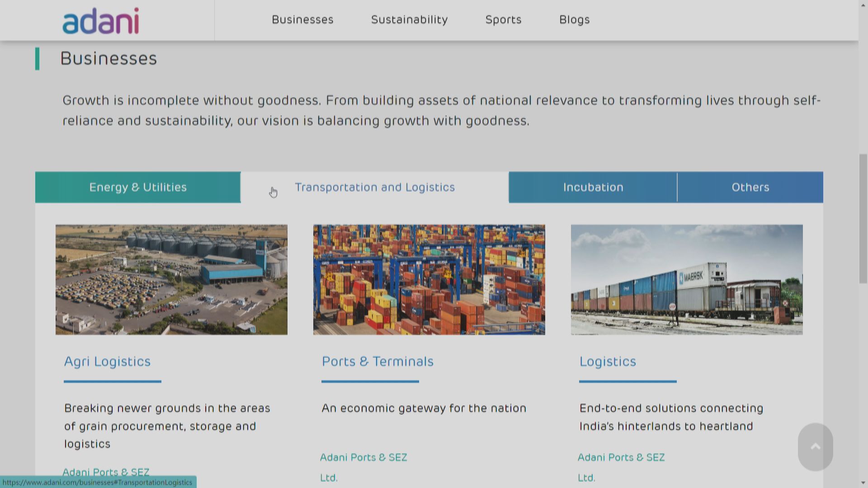Screen dimensions: 868x488
Task: Click the vertical page scrollbar thumb
Action: point(863,219)
